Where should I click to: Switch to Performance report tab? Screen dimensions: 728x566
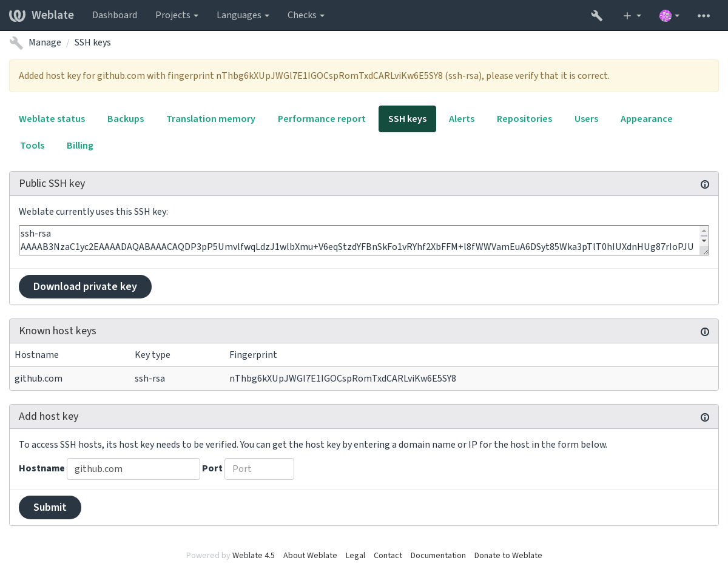coord(322,119)
